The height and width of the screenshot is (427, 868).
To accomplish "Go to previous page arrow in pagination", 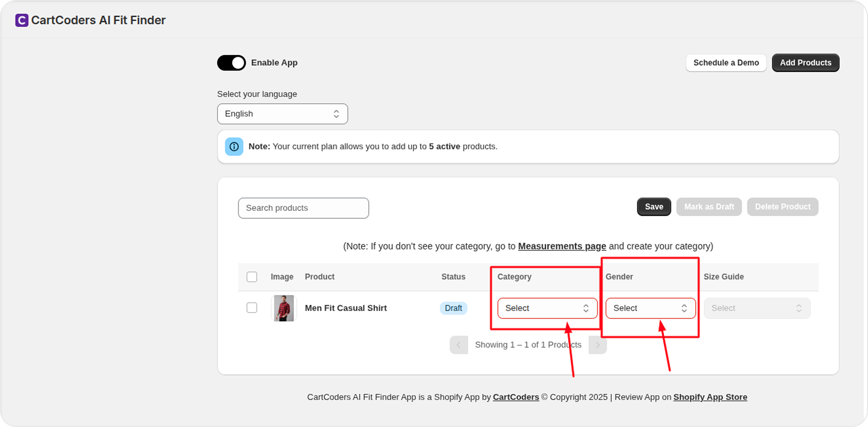I will tap(458, 345).
